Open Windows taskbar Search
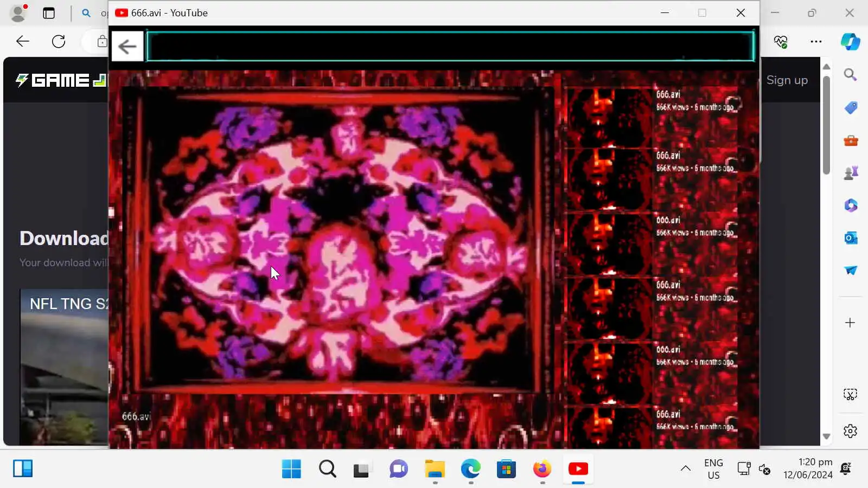Image resolution: width=868 pixels, height=488 pixels. pos(327,469)
